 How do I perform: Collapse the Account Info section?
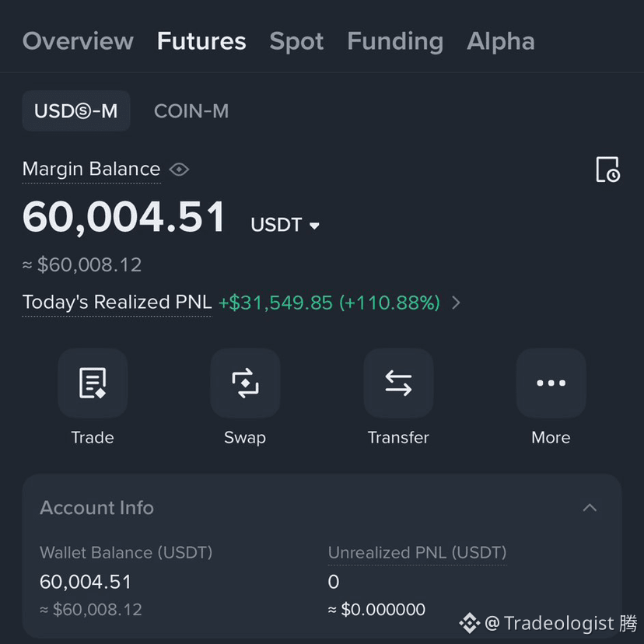point(590,508)
